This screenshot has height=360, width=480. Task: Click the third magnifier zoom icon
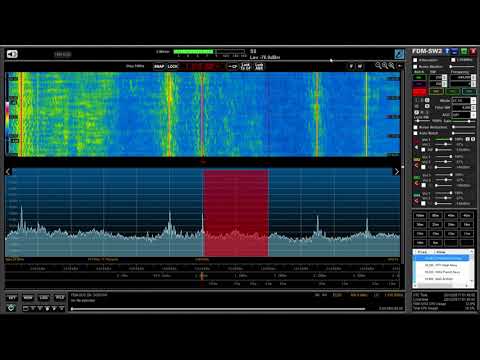pos(392,66)
